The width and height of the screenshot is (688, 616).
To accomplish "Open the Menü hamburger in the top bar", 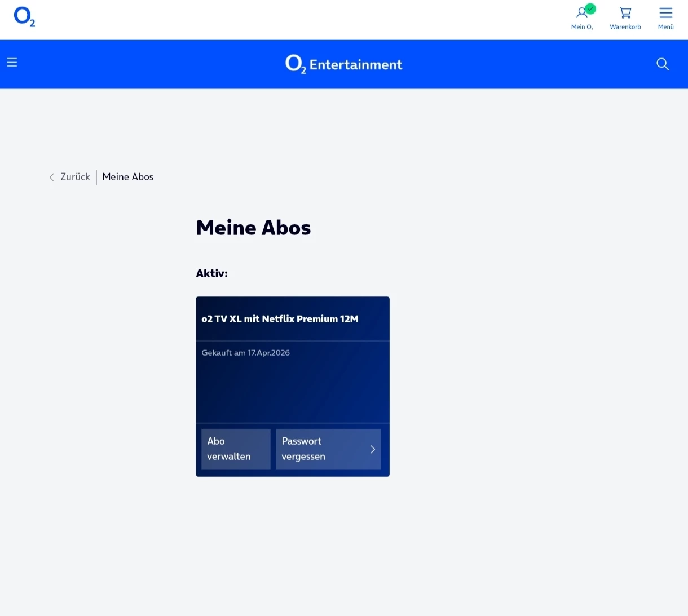I will click(x=665, y=18).
